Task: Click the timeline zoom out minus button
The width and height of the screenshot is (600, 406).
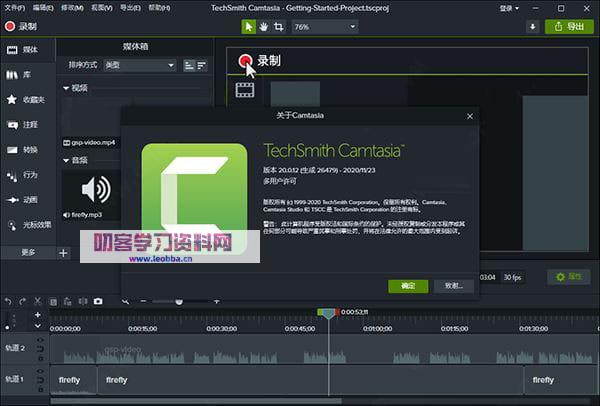Action: (x=143, y=302)
